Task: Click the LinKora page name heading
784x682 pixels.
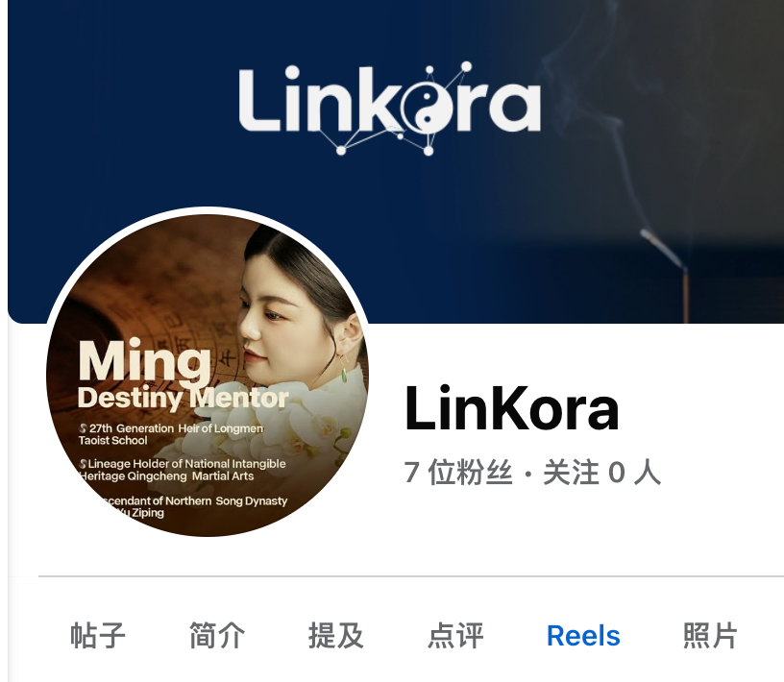Action: pyautogui.click(x=511, y=407)
